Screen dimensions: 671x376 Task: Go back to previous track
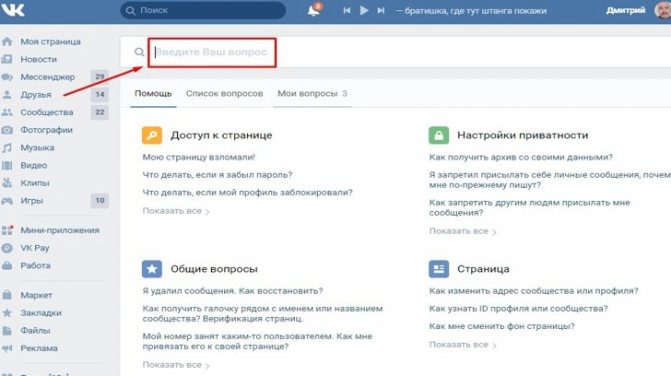(x=347, y=10)
